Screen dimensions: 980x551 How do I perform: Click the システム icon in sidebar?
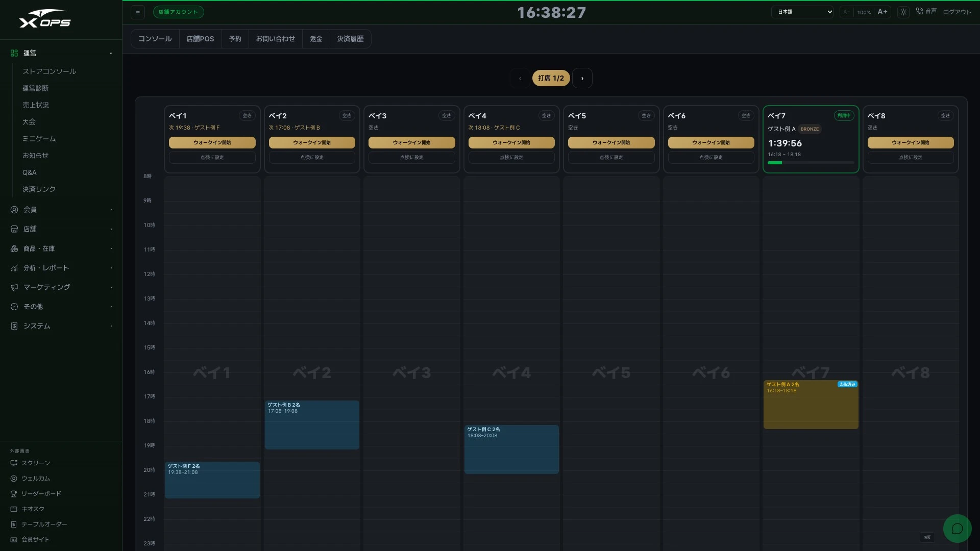(14, 326)
